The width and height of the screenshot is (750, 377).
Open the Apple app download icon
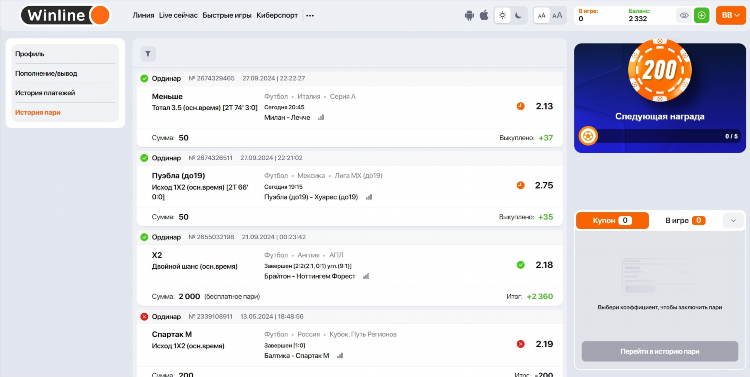point(484,15)
